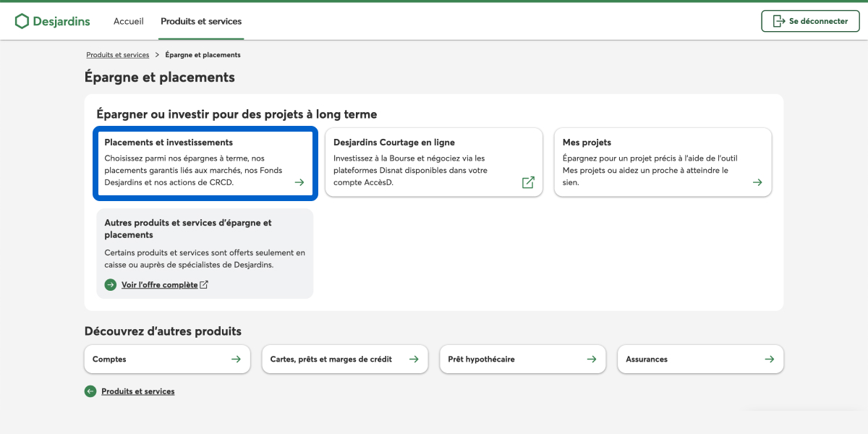The image size is (868, 434).
Task: Click external link icon in Courtage en ligne card
Action: [528, 182]
